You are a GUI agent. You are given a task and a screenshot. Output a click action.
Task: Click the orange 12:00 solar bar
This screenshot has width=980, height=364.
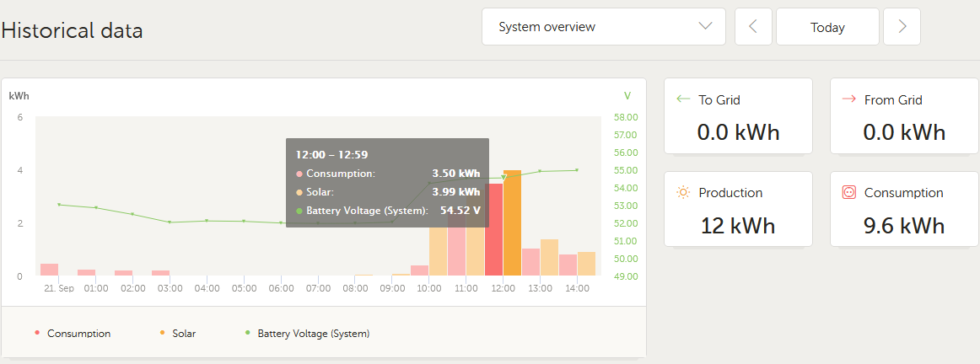coord(512,223)
